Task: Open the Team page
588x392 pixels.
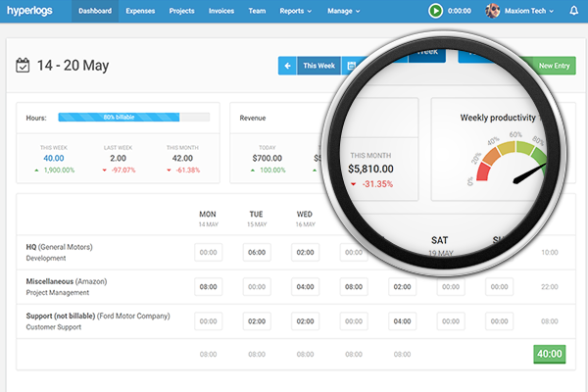Action: pyautogui.click(x=257, y=11)
